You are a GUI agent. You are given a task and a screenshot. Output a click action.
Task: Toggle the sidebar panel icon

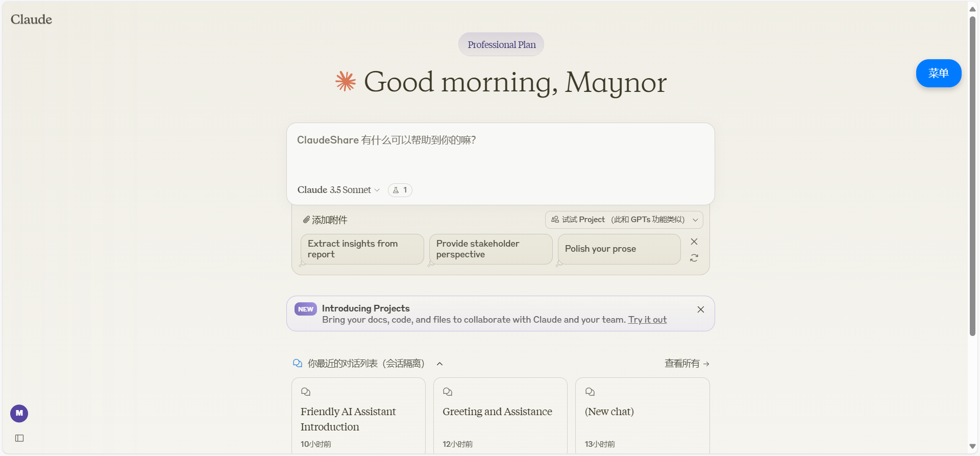click(x=19, y=438)
